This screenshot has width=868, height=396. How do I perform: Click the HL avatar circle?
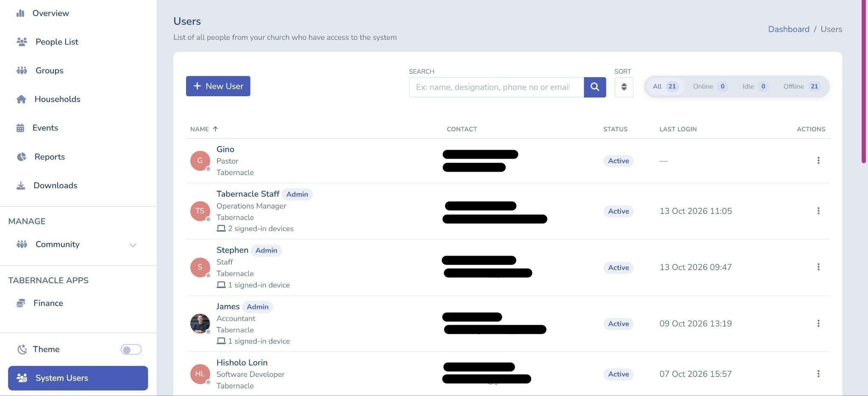pyautogui.click(x=200, y=374)
